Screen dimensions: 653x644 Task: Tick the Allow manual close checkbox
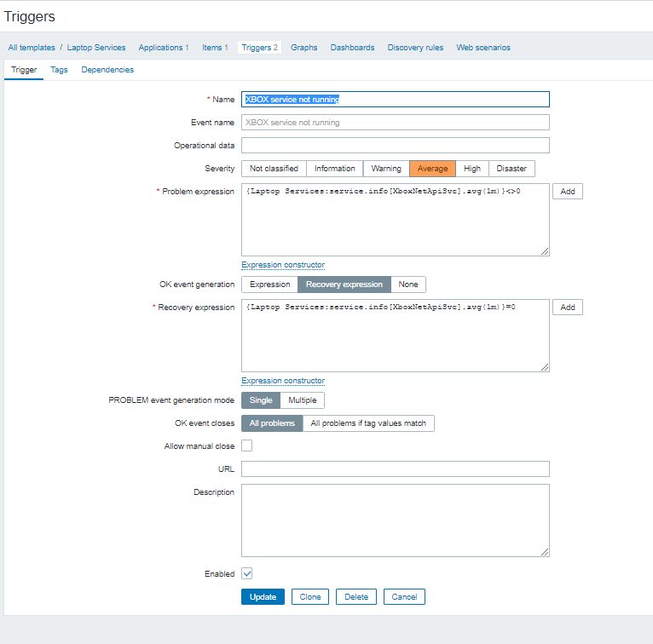pyautogui.click(x=247, y=446)
